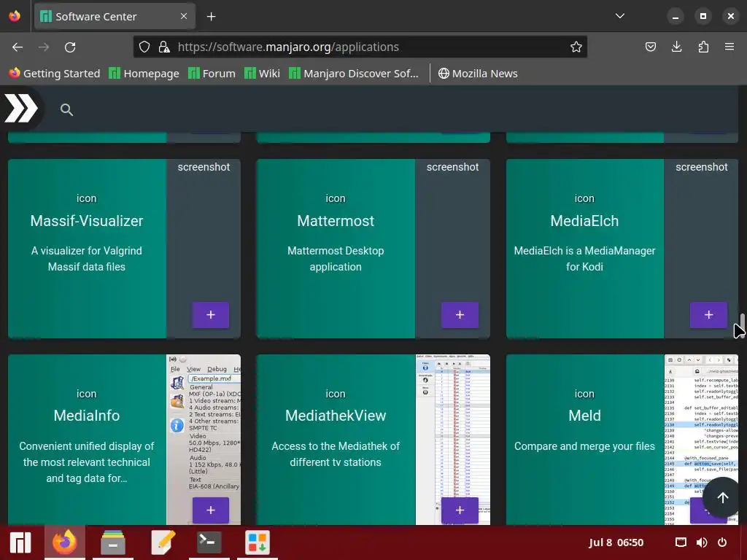Image resolution: width=747 pixels, height=560 pixels.
Task: Click the search magnifier icon
Action: [x=66, y=110]
